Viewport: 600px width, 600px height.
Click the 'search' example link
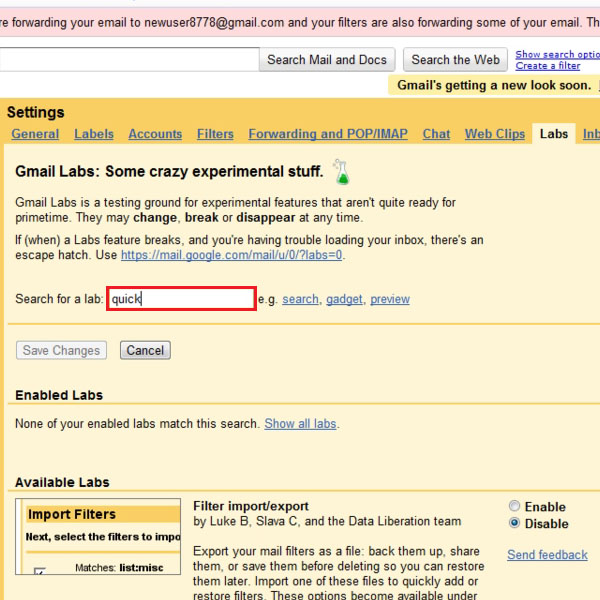pyautogui.click(x=300, y=299)
